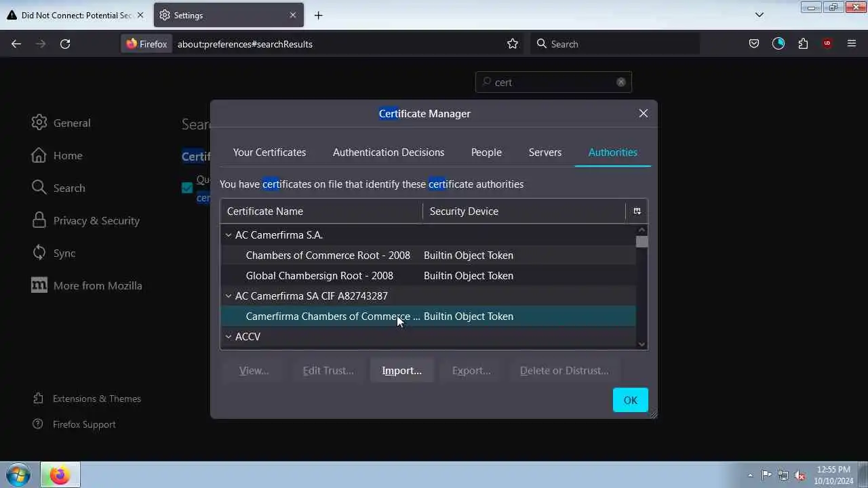The width and height of the screenshot is (868, 488).
Task: Open the Extensions puzzle icon
Action: (803, 44)
